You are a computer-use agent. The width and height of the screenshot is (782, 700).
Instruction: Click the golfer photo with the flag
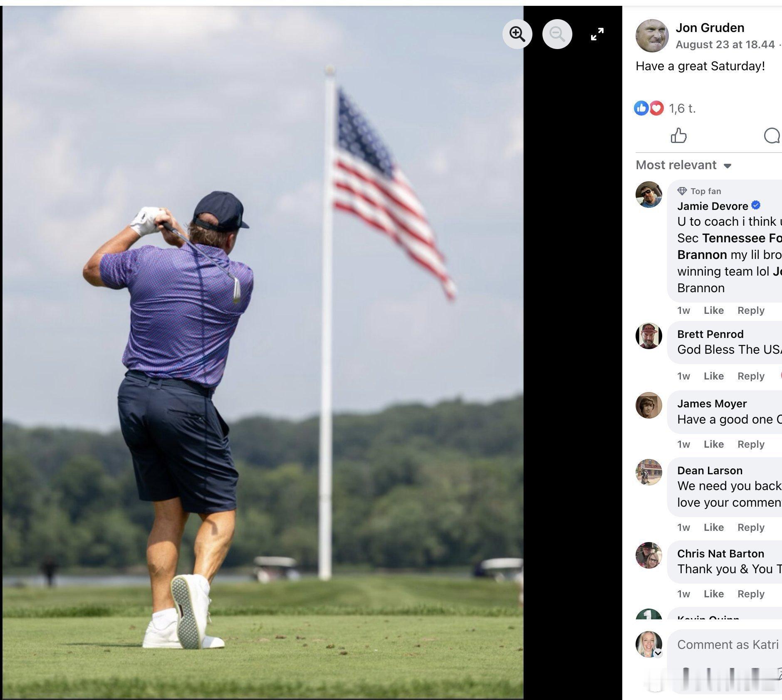click(263, 352)
